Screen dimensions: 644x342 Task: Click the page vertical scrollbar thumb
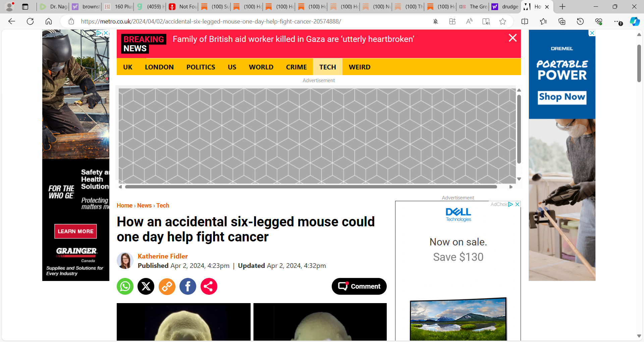click(639, 64)
